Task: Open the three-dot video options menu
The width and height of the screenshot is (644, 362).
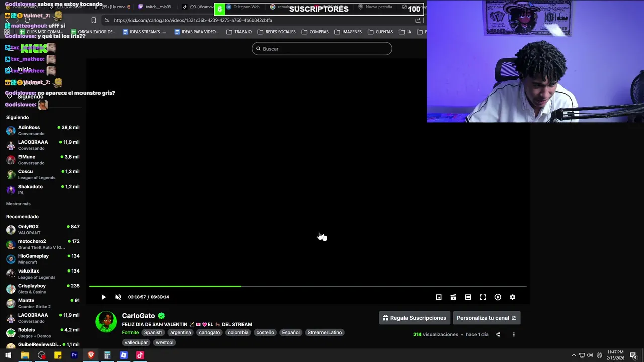Action: click(514, 334)
